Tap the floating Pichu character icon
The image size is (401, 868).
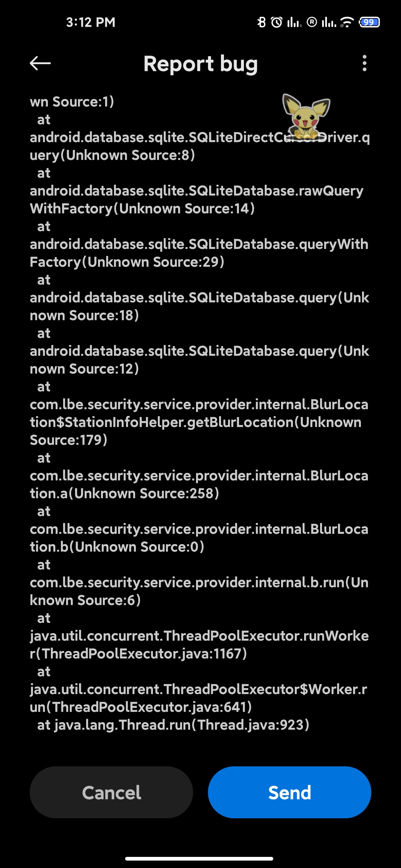306,116
